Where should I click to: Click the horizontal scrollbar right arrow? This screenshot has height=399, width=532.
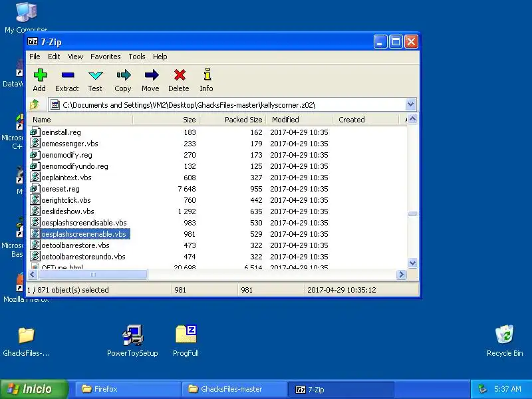click(402, 274)
